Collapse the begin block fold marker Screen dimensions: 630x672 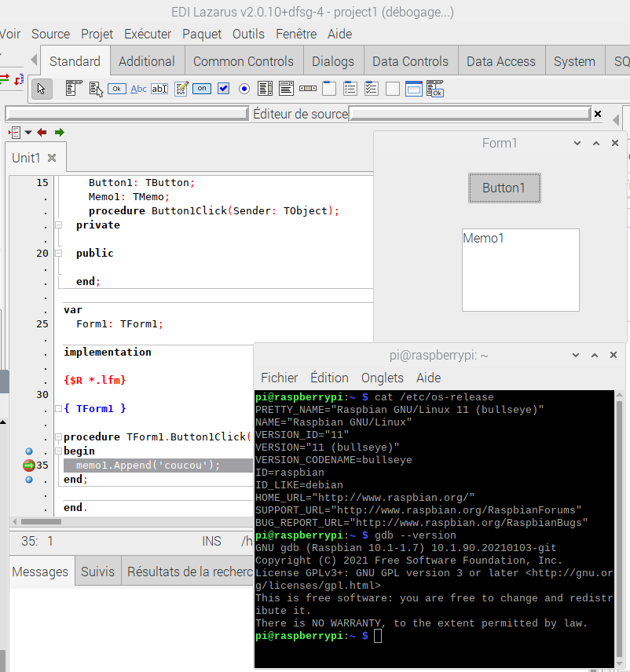[x=59, y=451]
